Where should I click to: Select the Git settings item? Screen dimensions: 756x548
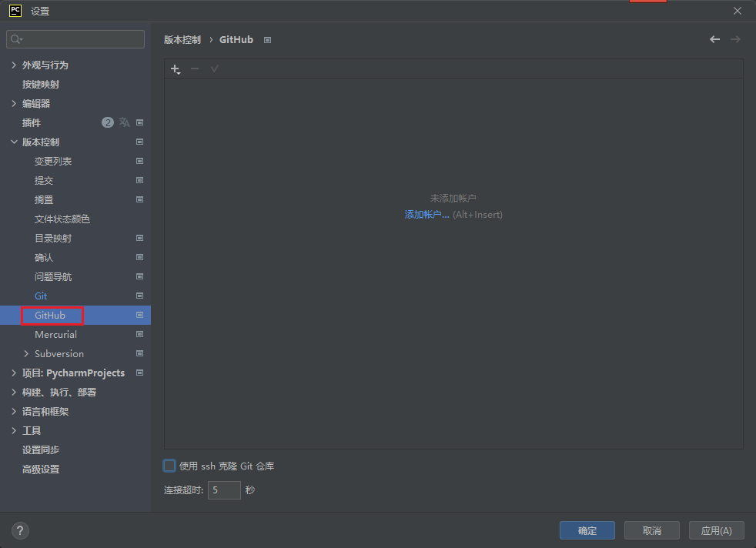tap(41, 296)
